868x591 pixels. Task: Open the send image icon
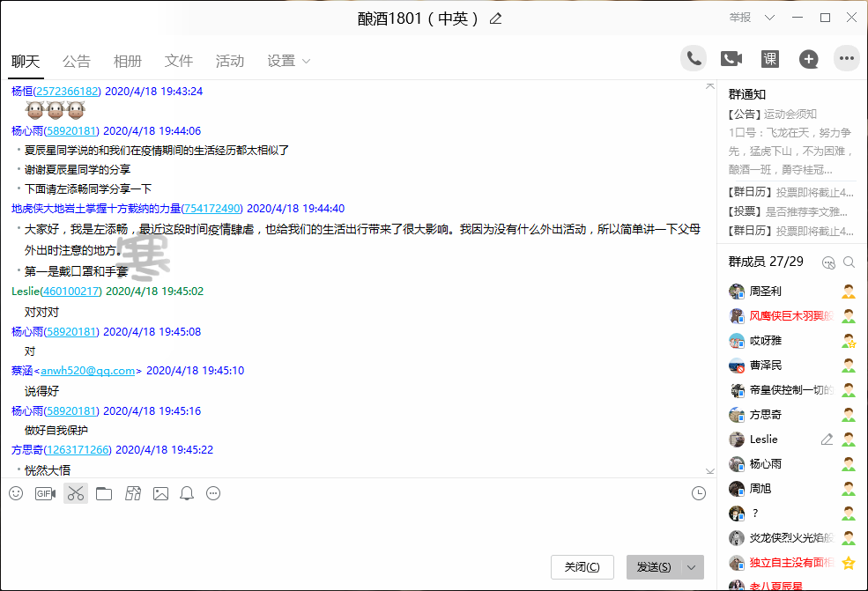tap(160, 493)
